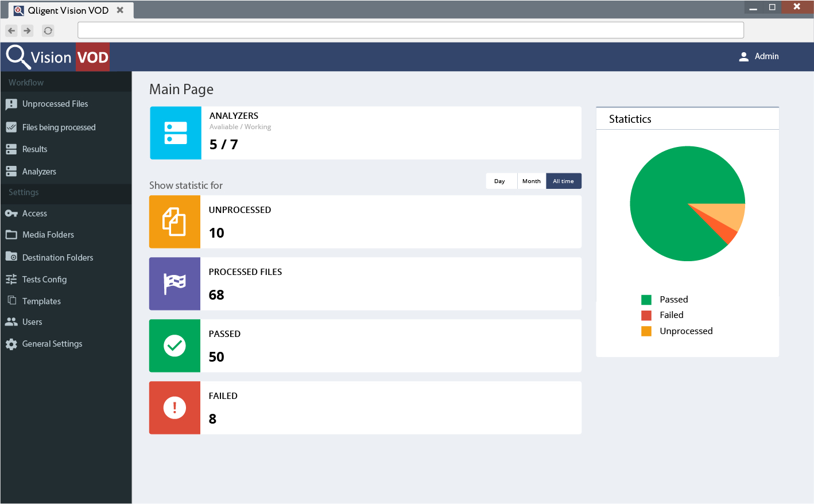This screenshot has height=504, width=814.
Task: Switch statistics to Day view
Action: coord(500,181)
